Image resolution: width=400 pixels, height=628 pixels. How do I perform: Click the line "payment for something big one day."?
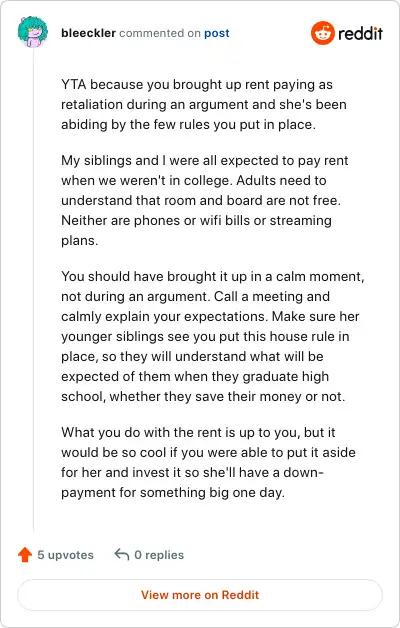click(x=173, y=492)
